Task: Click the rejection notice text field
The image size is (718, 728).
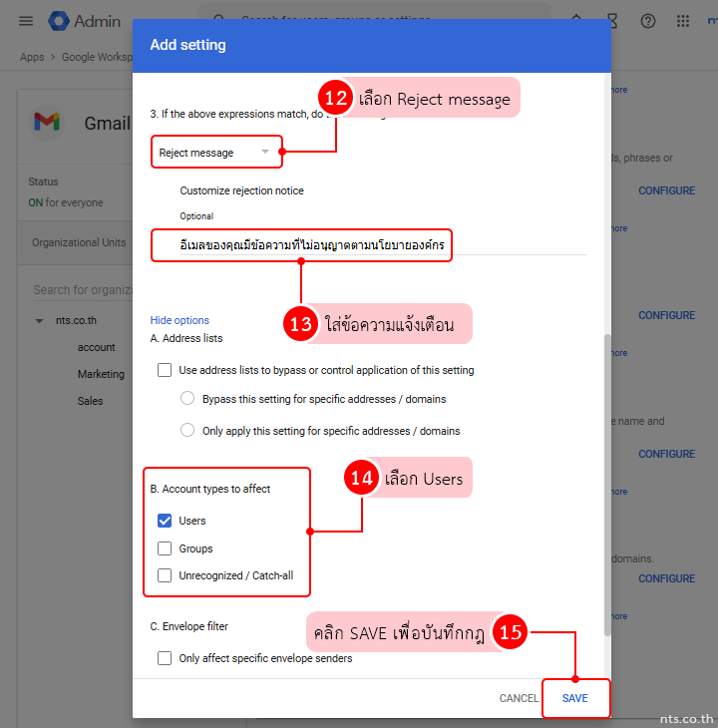Action: click(301, 245)
